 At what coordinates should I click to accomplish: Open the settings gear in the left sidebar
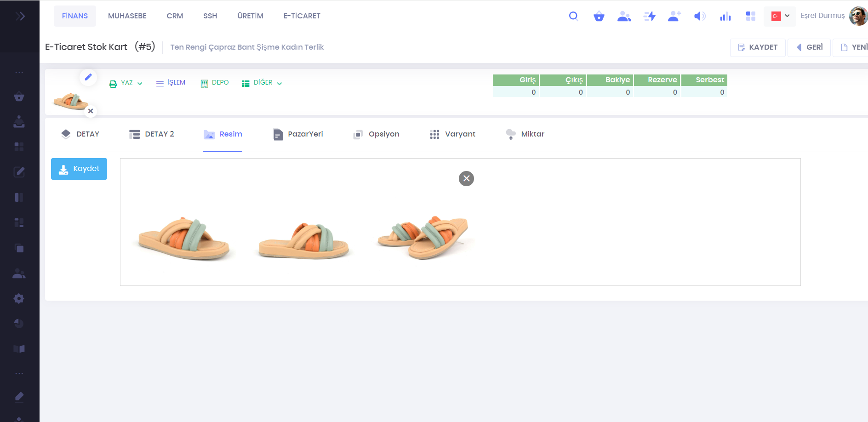pyautogui.click(x=19, y=298)
